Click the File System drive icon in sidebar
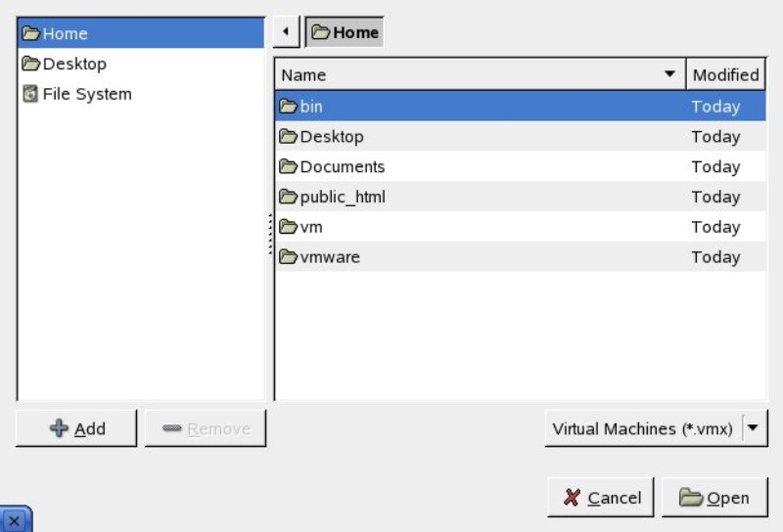The height and width of the screenshot is (532, 783). coord(30,95)
